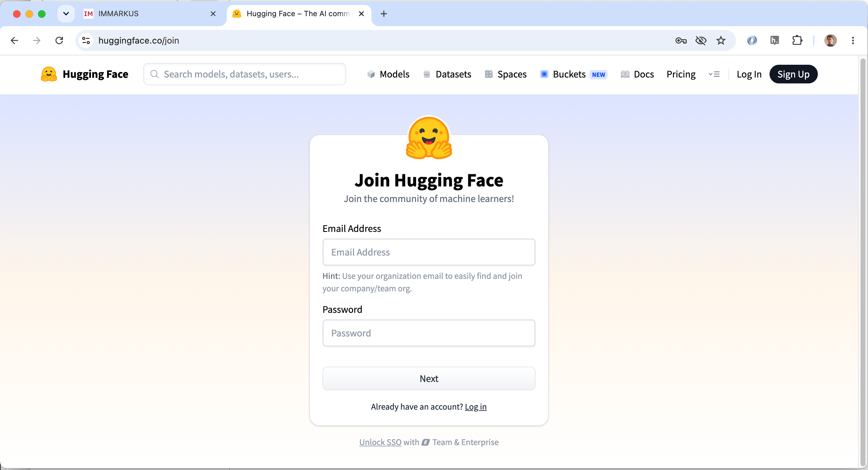Open the Spaces page
This screenshot has width=868, height=470.
point(505,74)
